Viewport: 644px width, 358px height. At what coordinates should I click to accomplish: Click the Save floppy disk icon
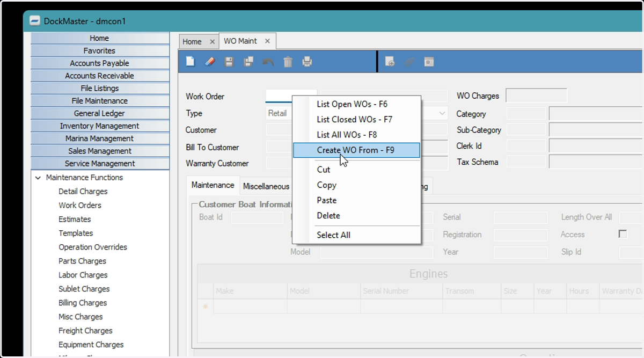[229, 62]
